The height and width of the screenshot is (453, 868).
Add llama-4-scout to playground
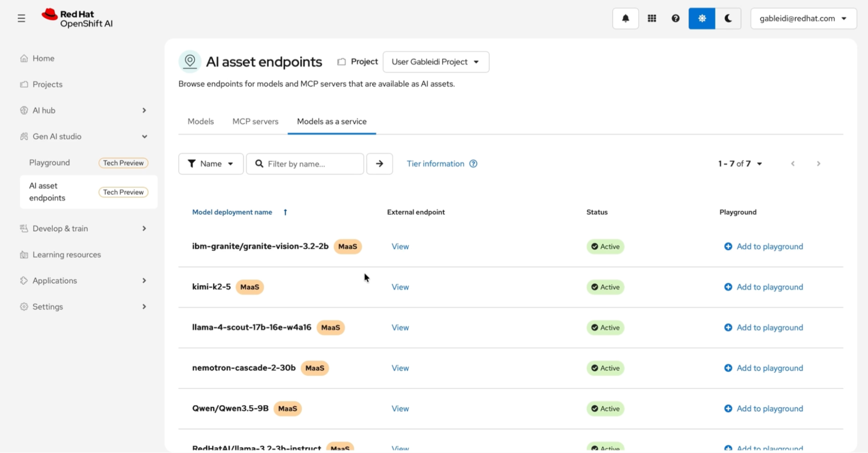tap(763, 327)
